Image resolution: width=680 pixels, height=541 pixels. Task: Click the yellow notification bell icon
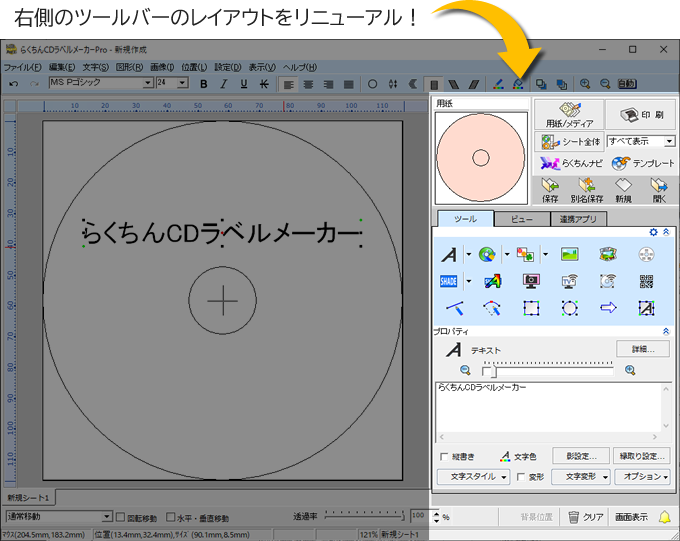[x=664, y=517]
